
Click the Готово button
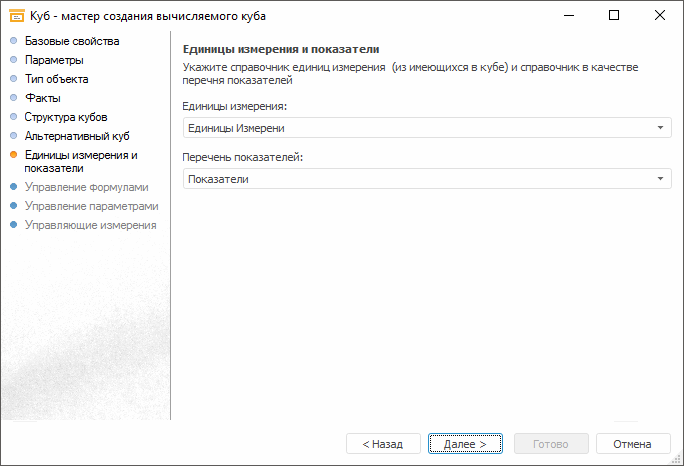click(x=550, y=443)
